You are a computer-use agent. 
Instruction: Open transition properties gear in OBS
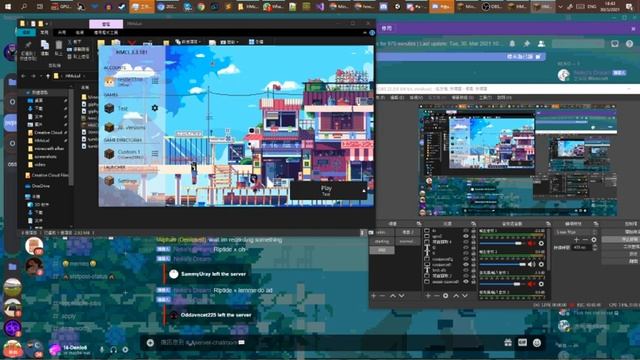tap(594, 240)
